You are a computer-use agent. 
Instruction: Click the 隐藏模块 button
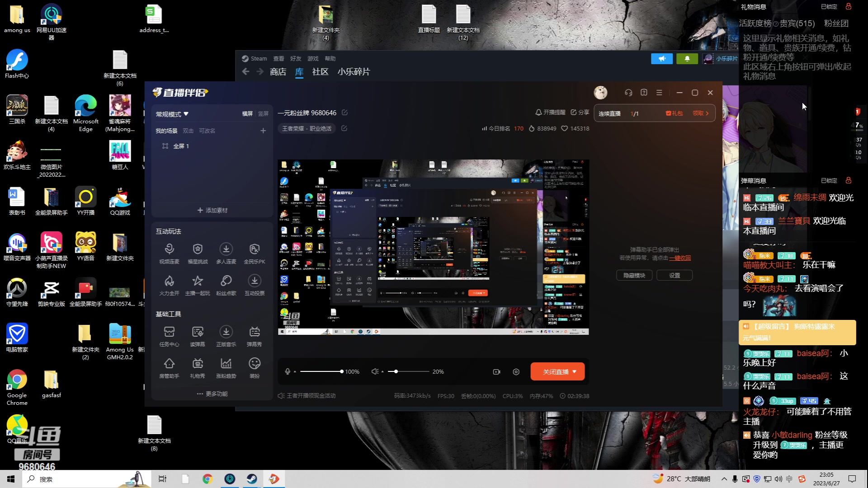634,275
